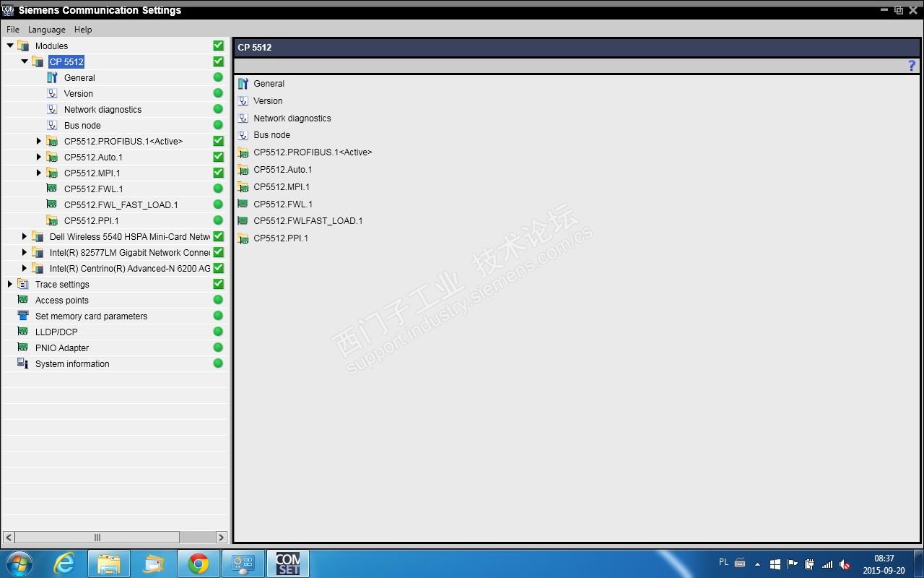This screenshot has width=924, height=578.
Task: Click the tree horizontal scrollbar thumb
Action: [x=97, y=538]
